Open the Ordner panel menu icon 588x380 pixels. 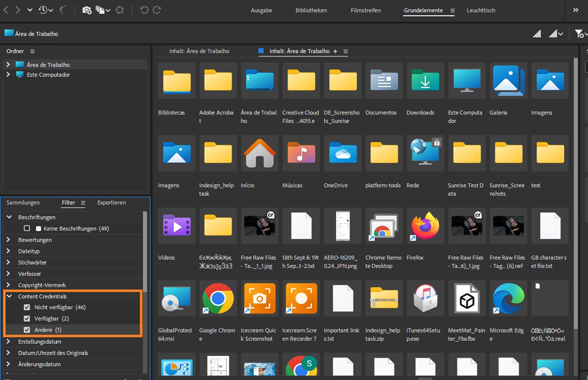point(32,51)
